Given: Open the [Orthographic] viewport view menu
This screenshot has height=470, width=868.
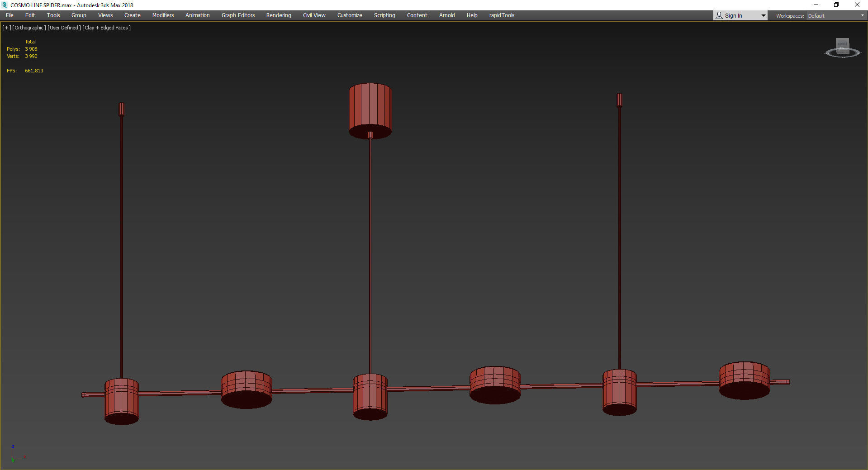Looking at the screenshot, I should tap(29, 28).
